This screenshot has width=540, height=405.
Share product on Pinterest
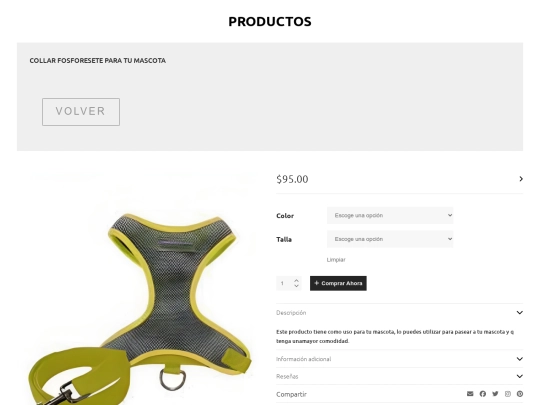pos(520,394)
